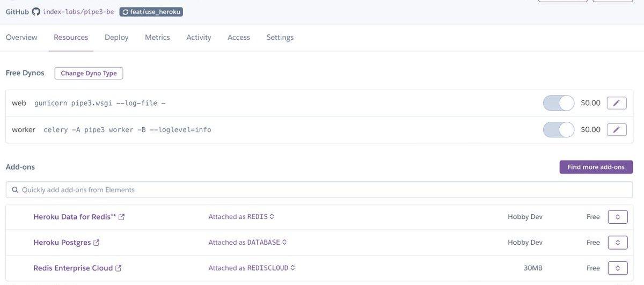This screenshot has width=644, height=285.
Task: Click the magnifier icon in add-ons search
Action: click(x=14, y=190)
